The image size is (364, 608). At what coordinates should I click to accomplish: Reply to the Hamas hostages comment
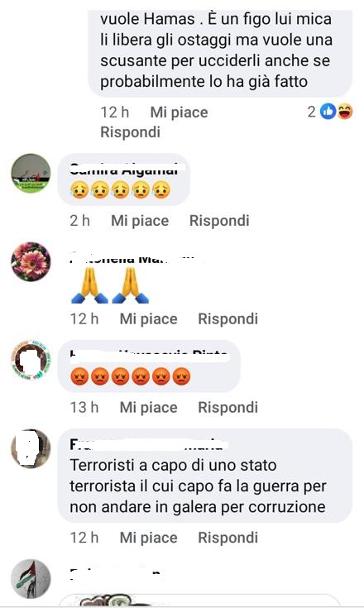130,132
